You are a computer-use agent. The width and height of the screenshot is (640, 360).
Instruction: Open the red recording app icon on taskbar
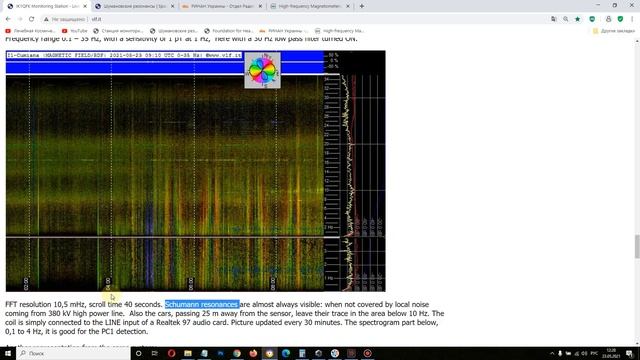[x=367, y=353]
